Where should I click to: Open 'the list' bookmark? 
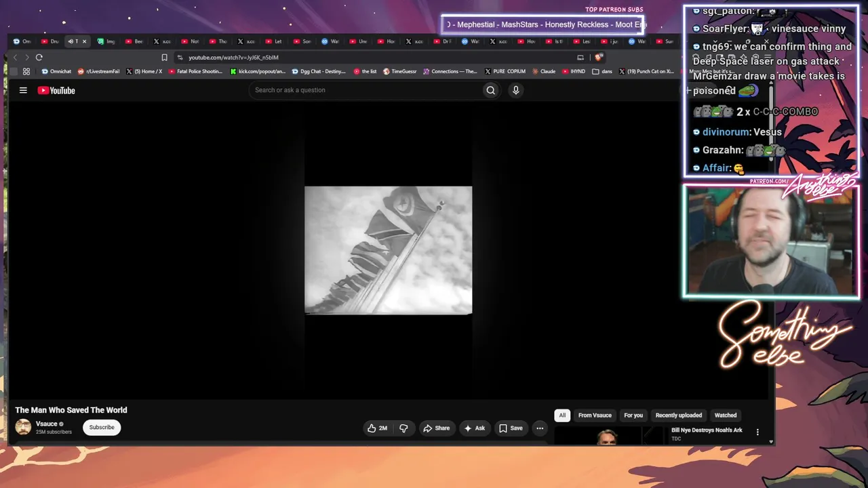365,71
